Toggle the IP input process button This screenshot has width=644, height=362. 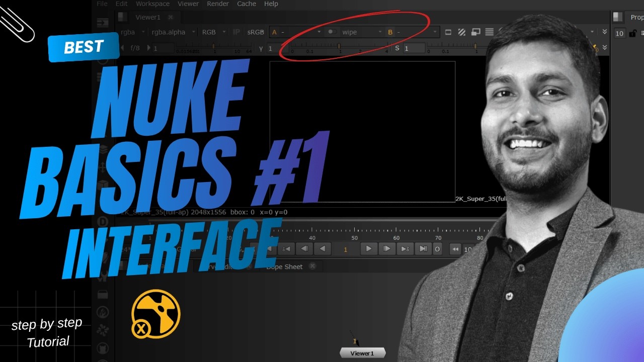(236, 32)
